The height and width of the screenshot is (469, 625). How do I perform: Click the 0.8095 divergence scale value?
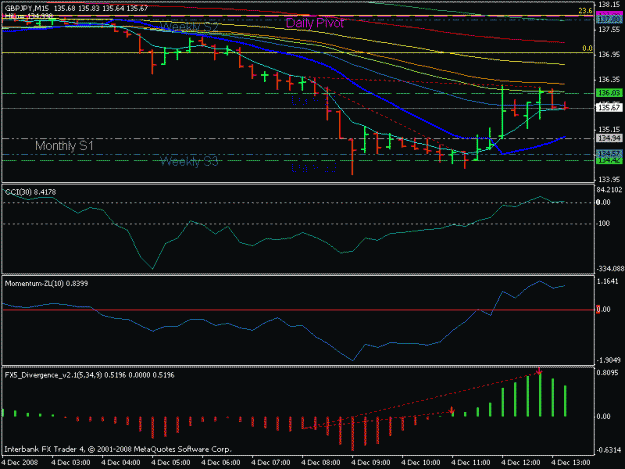[x=609, y=373]
